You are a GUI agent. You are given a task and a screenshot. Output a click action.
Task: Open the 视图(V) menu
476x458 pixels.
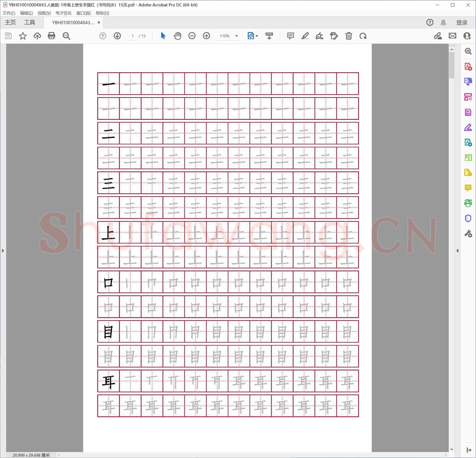[44, 13]
